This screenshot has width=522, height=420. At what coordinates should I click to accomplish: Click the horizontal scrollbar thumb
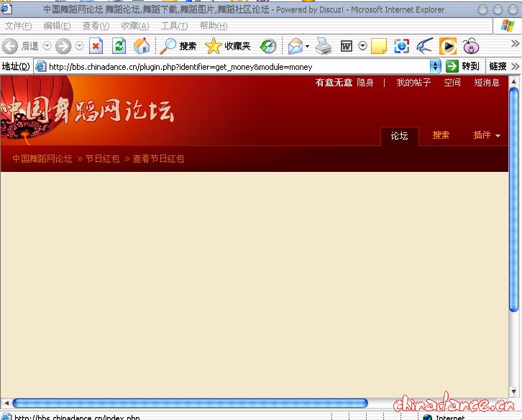[190, 403]
